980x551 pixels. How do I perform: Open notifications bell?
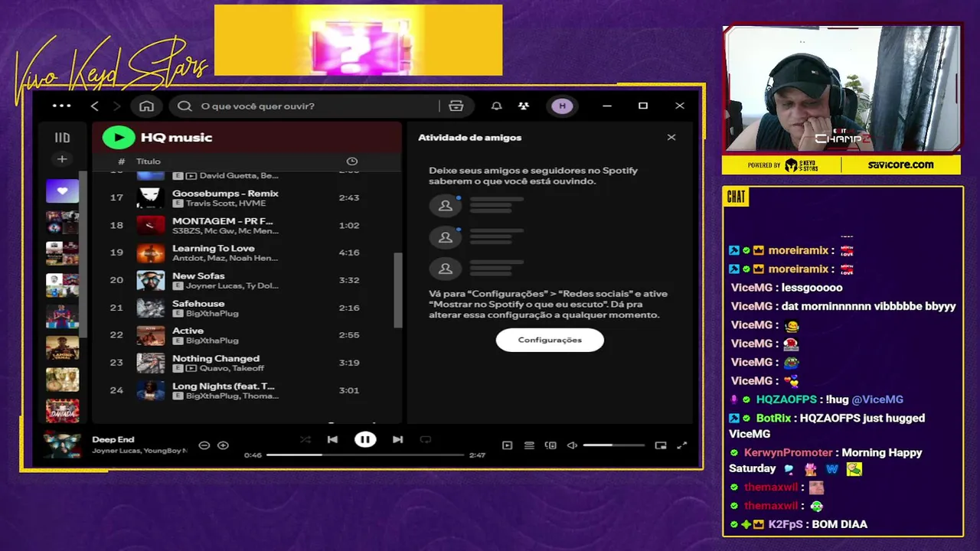(x=496, y=106)
